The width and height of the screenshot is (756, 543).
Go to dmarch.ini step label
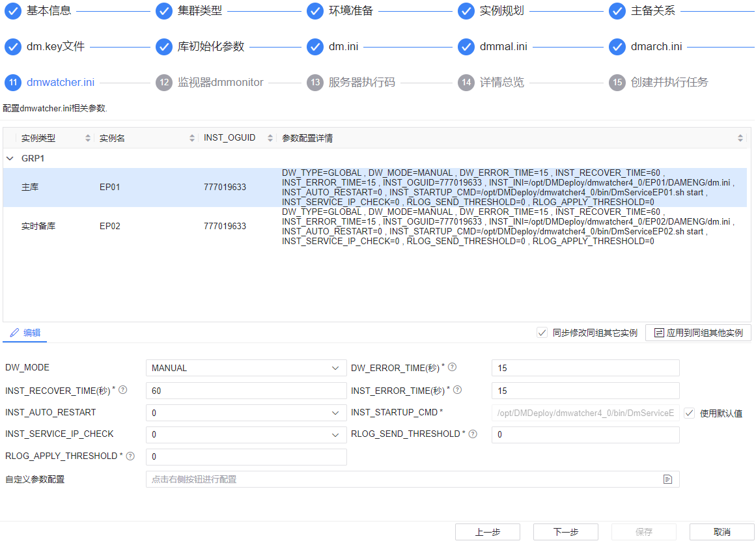tap(656, 47)
